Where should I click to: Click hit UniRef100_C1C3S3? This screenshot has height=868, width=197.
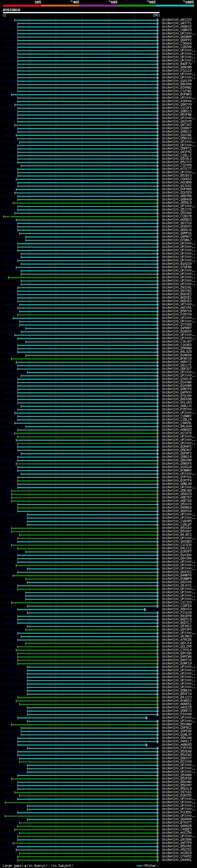(x=176, y=602)
